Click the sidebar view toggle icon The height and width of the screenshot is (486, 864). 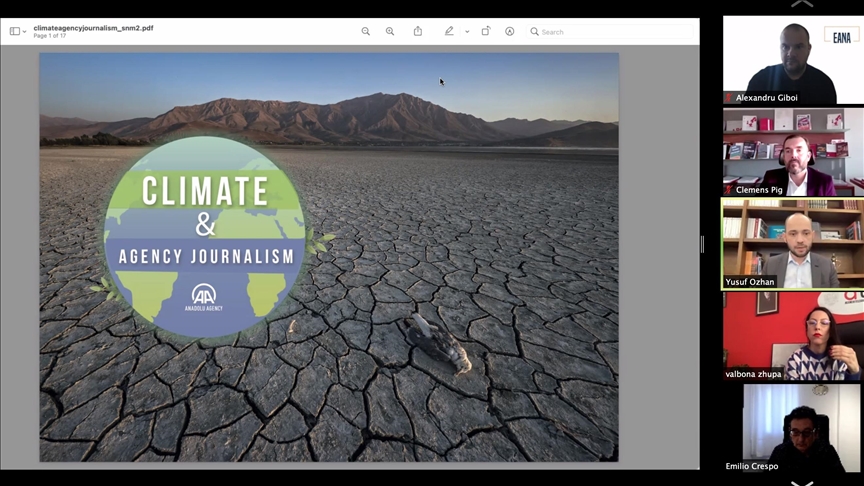pos(15,32)
